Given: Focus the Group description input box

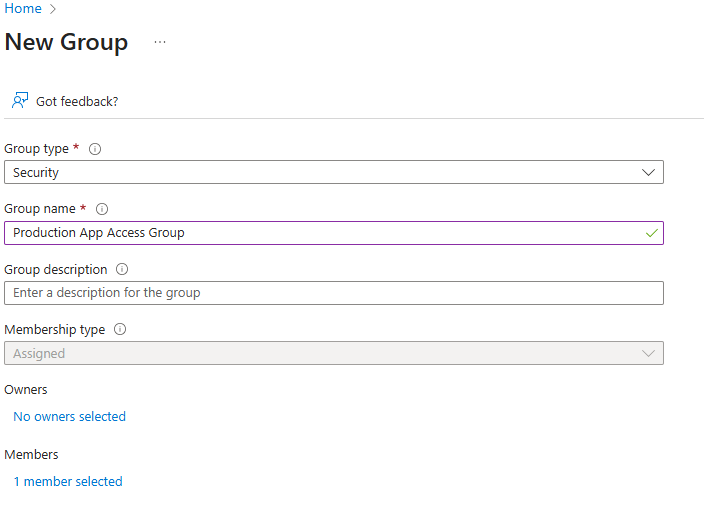Looking at the screenshot, I should [x=333, y=293].
